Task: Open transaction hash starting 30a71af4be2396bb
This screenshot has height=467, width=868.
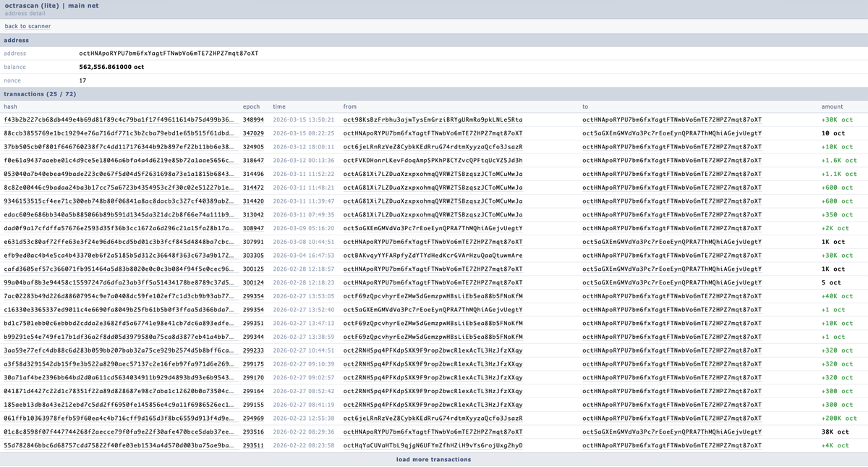Action: (119, 377)
